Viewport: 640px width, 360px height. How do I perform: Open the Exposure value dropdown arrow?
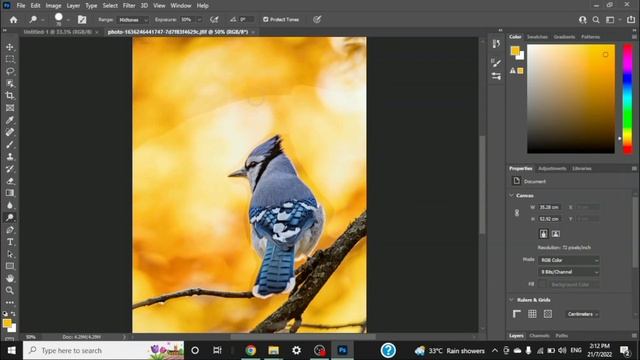coord(199,20)
